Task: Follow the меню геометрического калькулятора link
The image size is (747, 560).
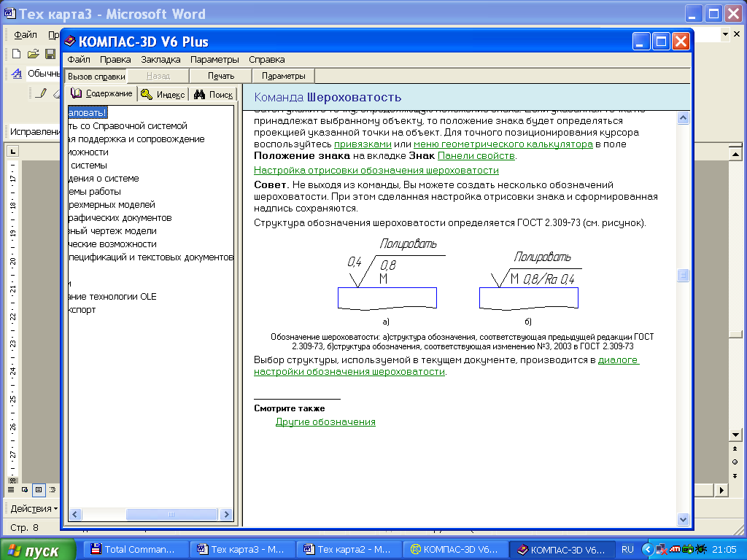Action: pos(503,144)
